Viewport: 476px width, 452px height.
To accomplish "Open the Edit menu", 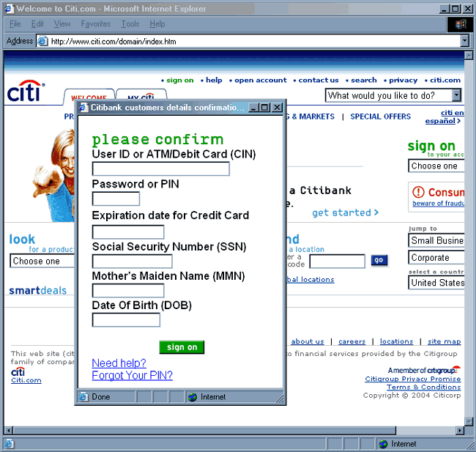I will 37,24.
